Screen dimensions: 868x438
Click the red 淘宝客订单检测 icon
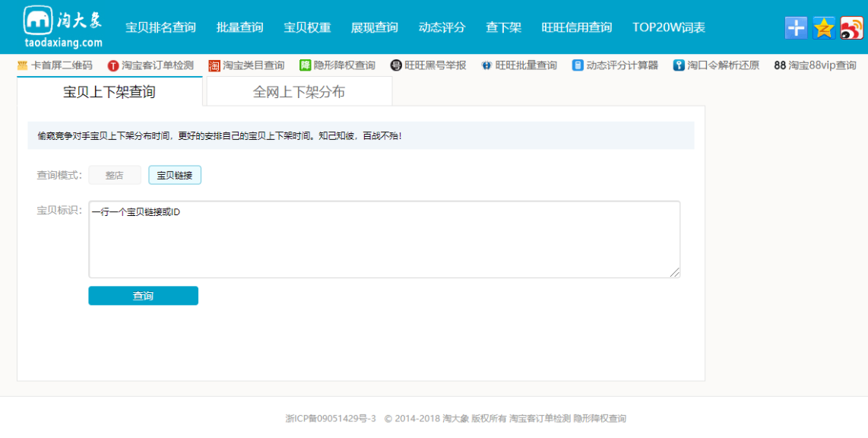click(112, 65)
